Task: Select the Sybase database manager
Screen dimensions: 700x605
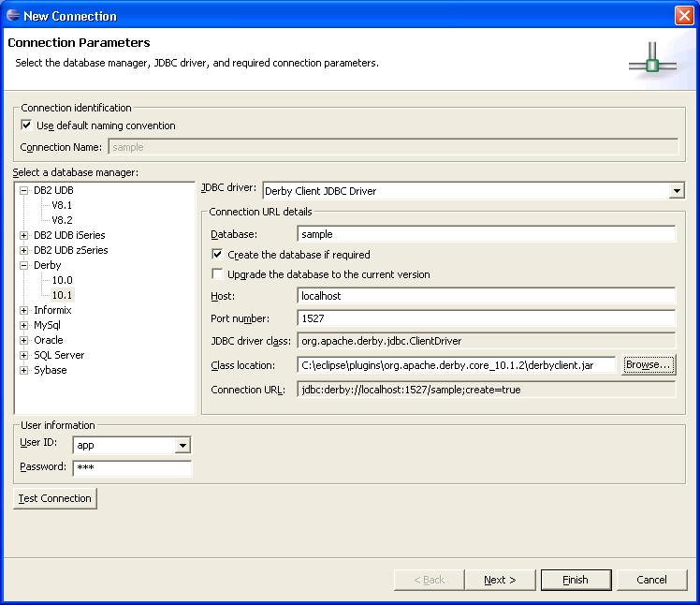Action: coord(51,370)
